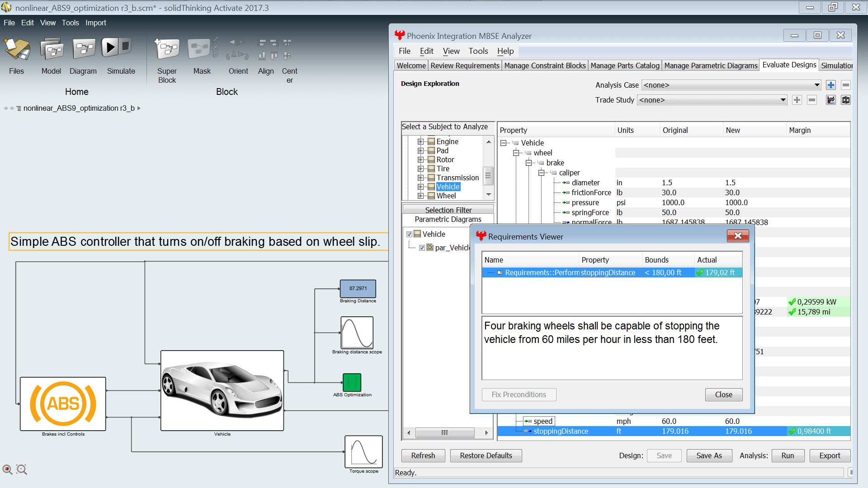This screenshot has height=488, width=868.
Task: Click the New value of pressure
Action: [x=736, y=202]
